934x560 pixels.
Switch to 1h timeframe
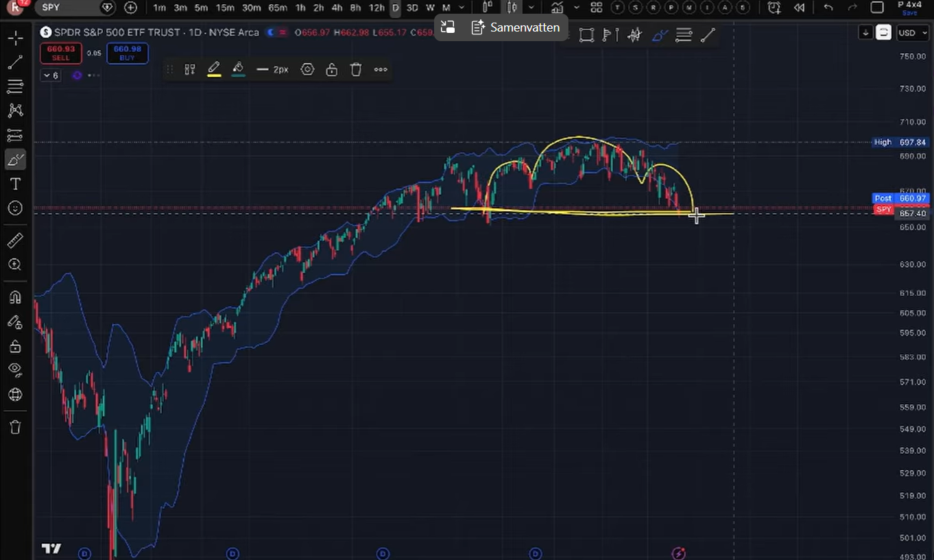coord(300,8)
